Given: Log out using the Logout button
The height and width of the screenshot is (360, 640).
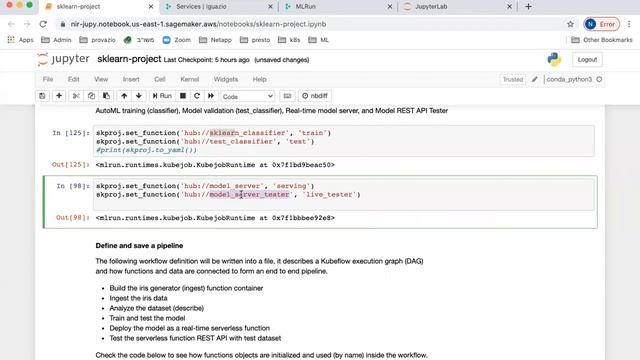Looking at the screenshot, I should [587, 60].
